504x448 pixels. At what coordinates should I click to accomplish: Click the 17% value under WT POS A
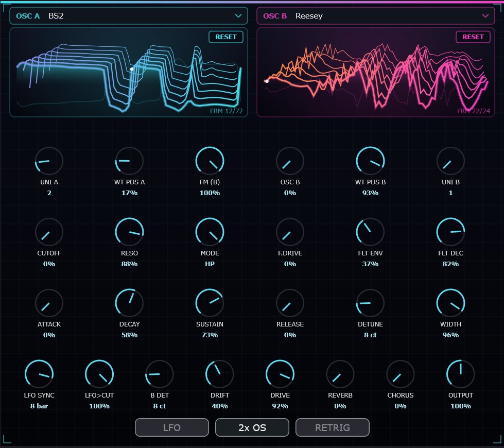pyautogui.click(x=130, y=193)
